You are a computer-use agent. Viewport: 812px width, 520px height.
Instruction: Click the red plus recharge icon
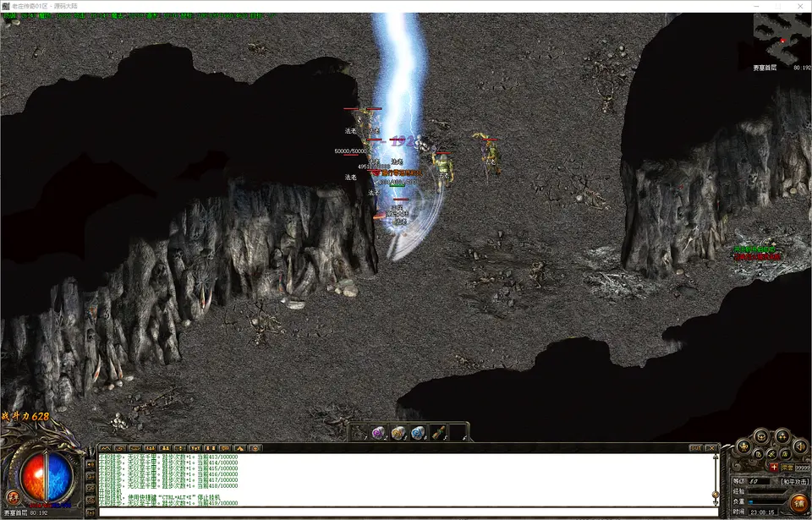click(773, 467)
